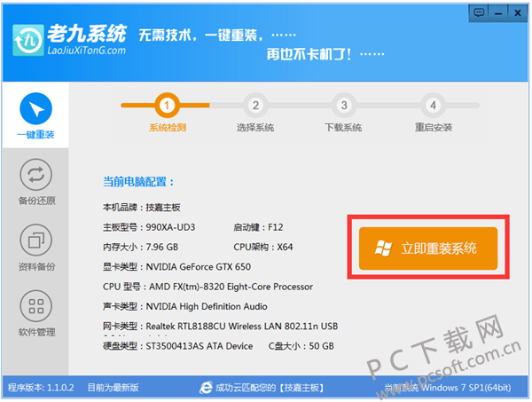Image resolution: width=532 pixels, height=402 pixels.
Task: Click the Internet Explorer icon in status bar
Action: pyautogui.click(x=206, y=388)
